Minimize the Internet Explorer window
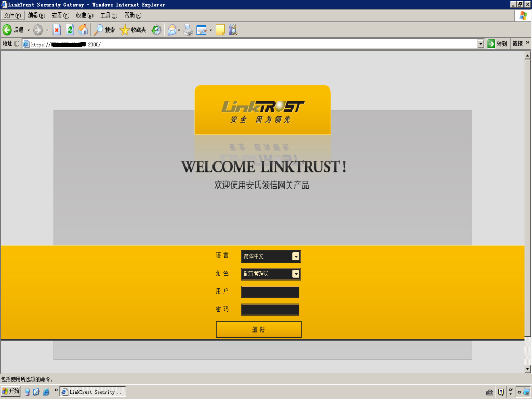Image resolution: width=532 pixels, height=399 pixels. (x=513, y=4)
